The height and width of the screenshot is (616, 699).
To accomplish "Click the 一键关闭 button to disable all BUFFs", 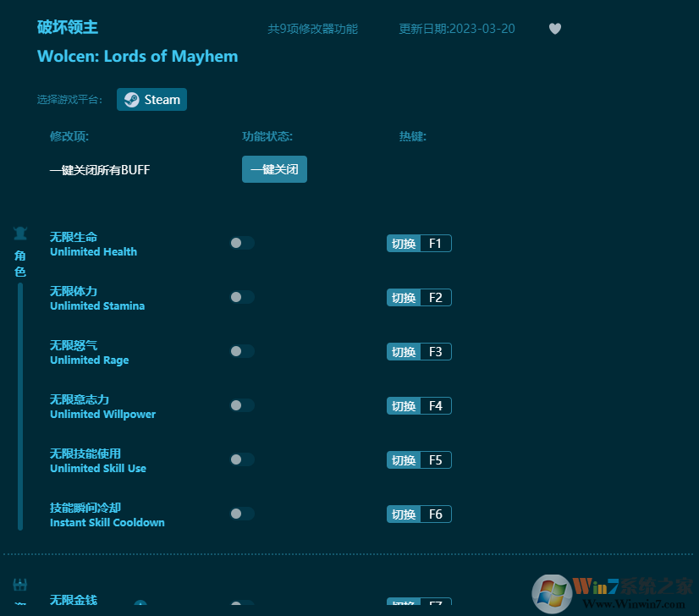I will (274, 169).
